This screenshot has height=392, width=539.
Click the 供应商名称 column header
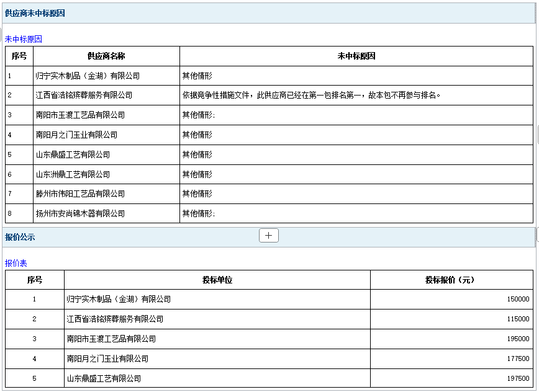point(106,56)
